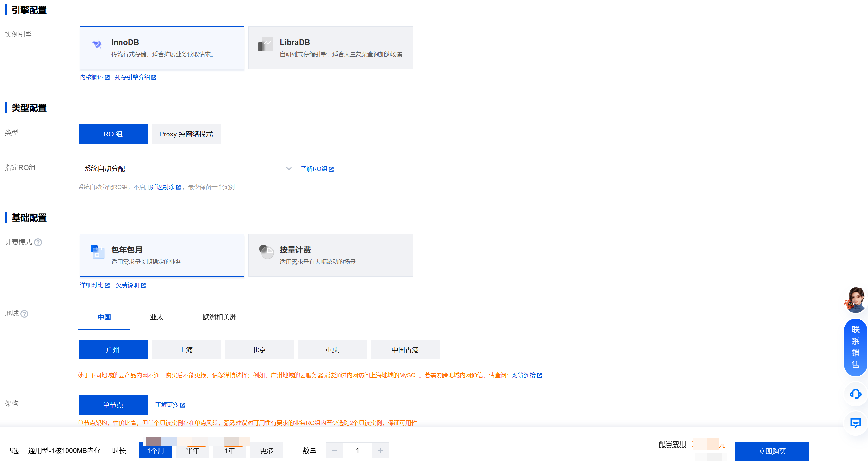Switch to the 亚太 region tab
Image resolution: width=868 pixels, height=461 pixels.
coord(156,317)
